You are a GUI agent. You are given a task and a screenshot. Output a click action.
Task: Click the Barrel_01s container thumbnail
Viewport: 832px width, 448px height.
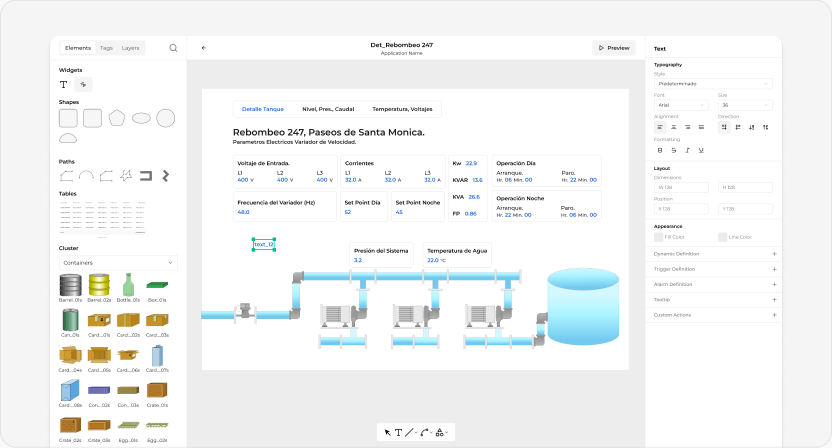click(70, 285)
